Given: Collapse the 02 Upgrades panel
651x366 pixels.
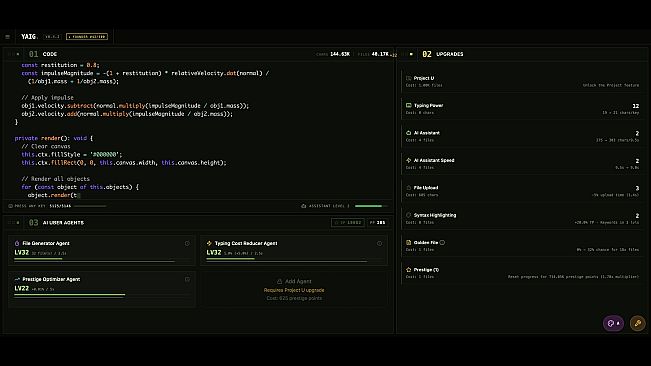Looking at the screenshot, I should [x=411, y=54].
